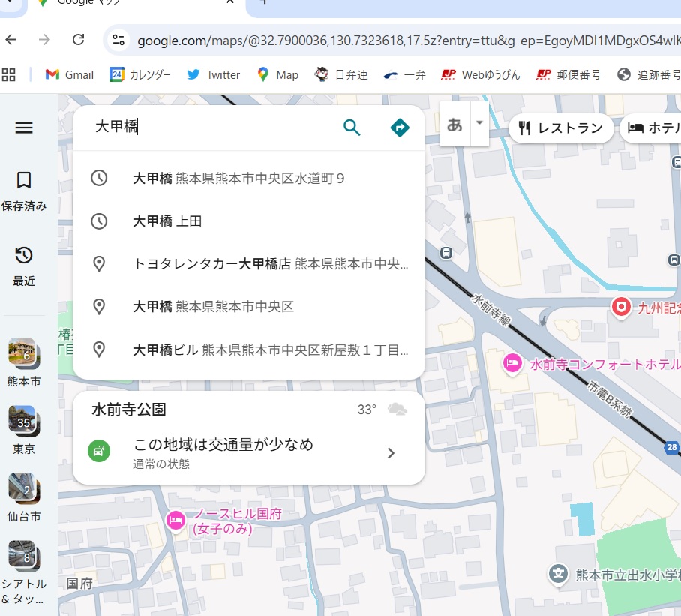Open 保存済み saved places
The width and height of the screenshot is (681, 616).
click(x=24, y=190)
